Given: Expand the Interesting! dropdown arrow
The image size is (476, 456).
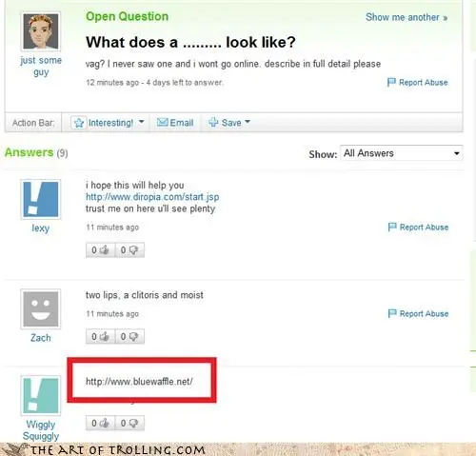Looking at the screenshot, I should (142, 122).
